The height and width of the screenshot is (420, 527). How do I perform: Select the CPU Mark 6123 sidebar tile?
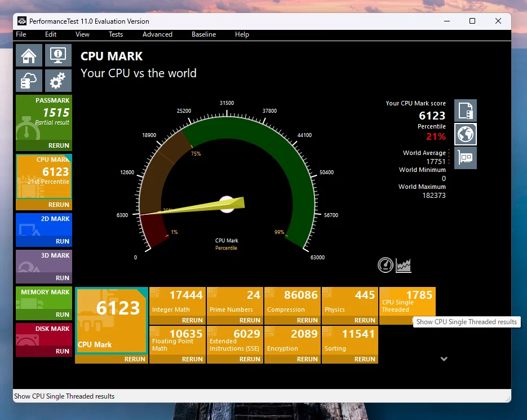point(44,176)
